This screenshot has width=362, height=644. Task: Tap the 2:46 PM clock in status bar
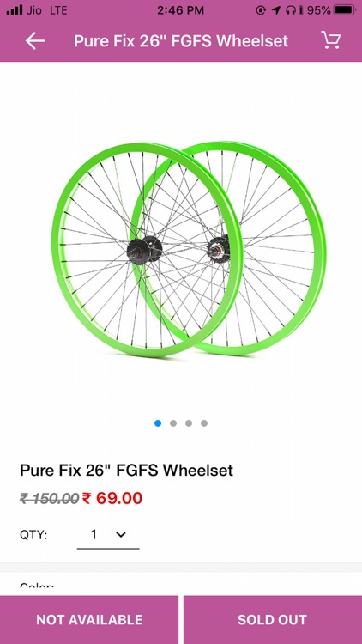click(x=181, y=10)
